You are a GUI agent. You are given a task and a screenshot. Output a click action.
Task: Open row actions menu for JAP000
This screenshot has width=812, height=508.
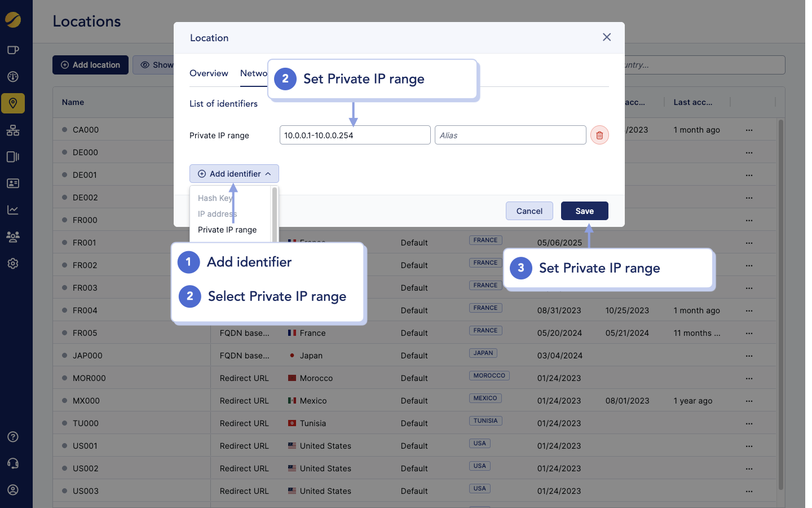click(x=749, y=356)
